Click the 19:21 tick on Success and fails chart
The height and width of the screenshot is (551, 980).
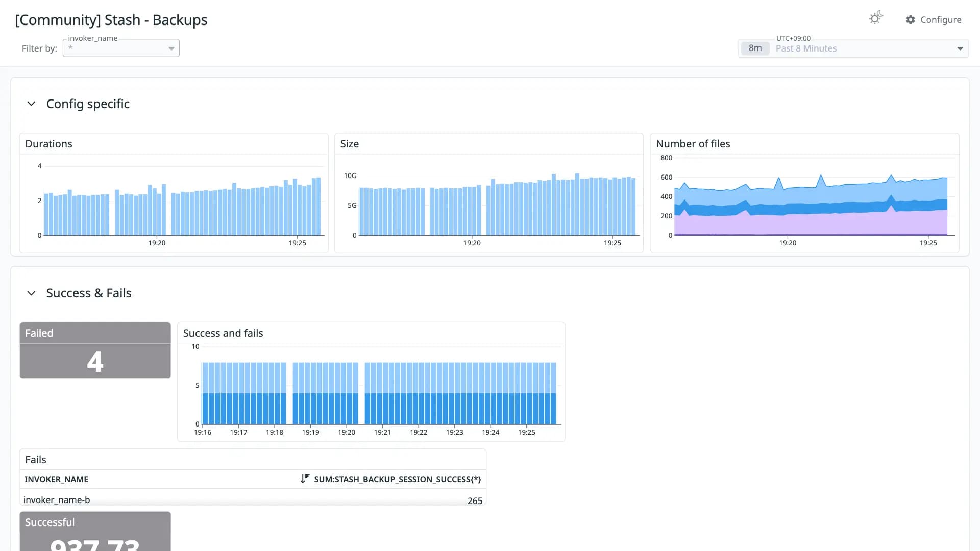point(382,432)
